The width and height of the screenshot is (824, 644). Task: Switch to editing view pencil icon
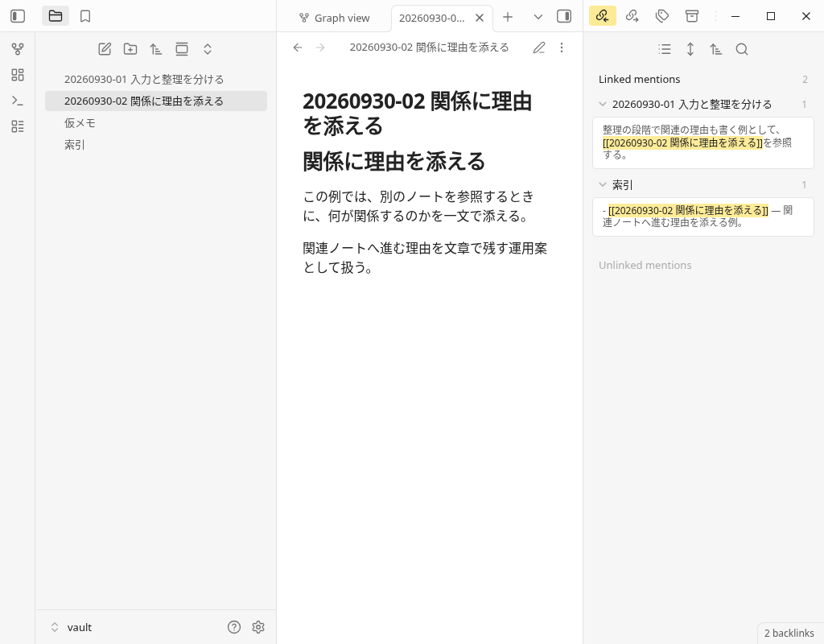coord(538,47)
